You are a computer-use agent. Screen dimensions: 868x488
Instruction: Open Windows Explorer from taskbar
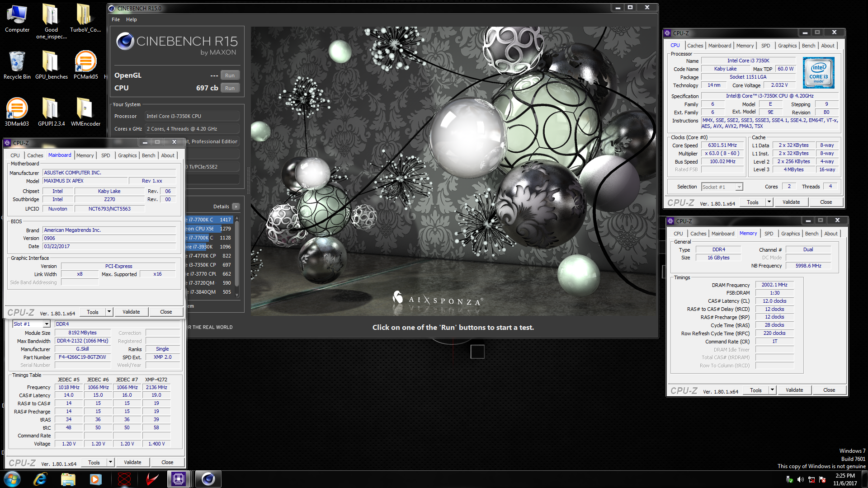click(68, 479)
